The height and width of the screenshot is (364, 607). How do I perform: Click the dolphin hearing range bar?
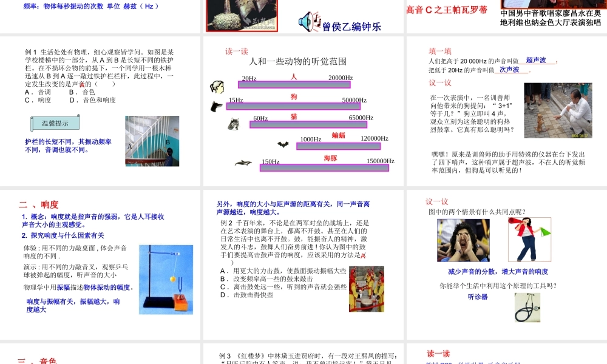[x=324, y=168]
